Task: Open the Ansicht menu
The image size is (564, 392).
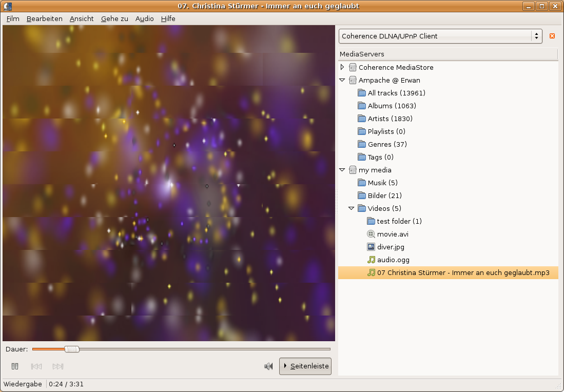Action: click(82, 18)
